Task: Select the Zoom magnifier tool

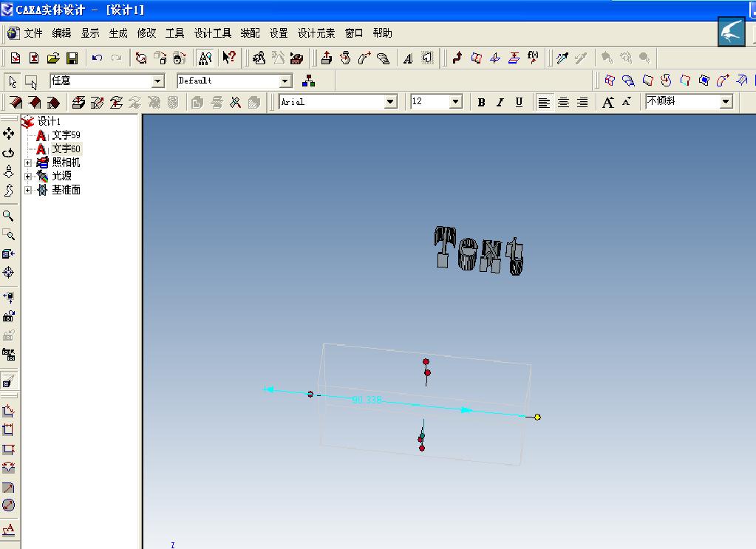Action: click(x=9, y=216)
